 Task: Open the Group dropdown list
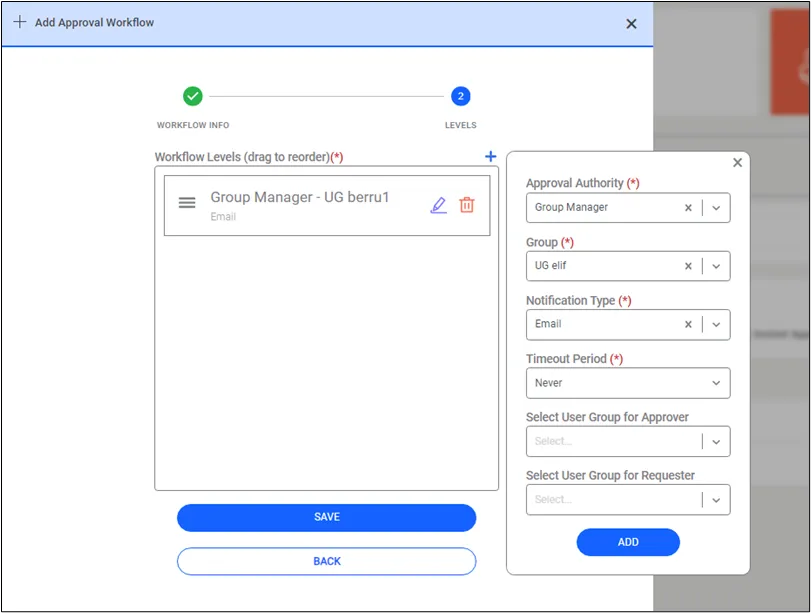click(716, 266)
